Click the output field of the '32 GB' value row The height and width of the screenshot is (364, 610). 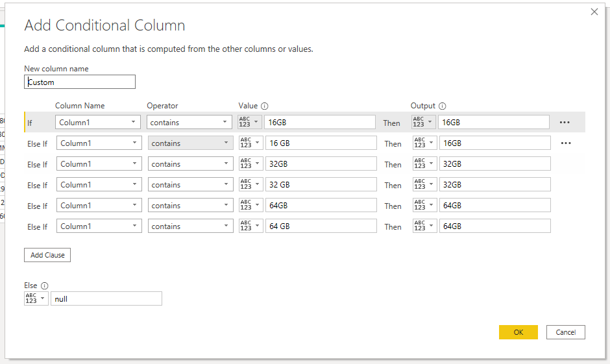495,184
